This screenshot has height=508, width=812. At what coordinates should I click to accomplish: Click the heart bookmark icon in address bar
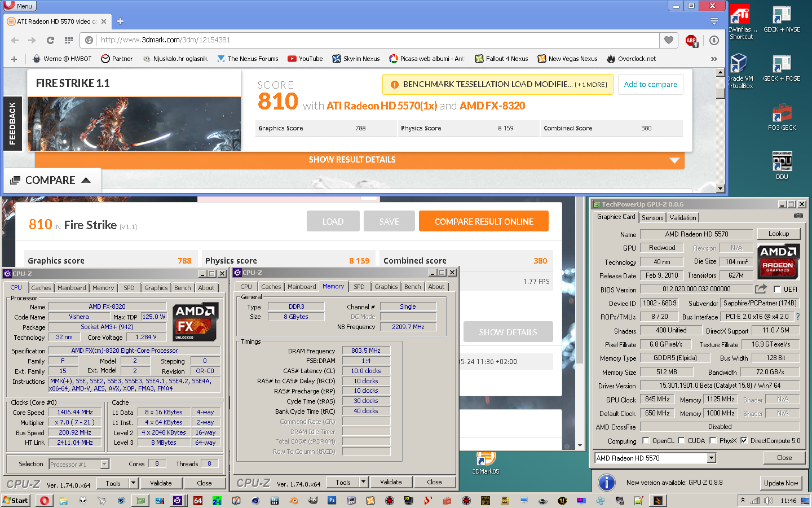[669, 40]
